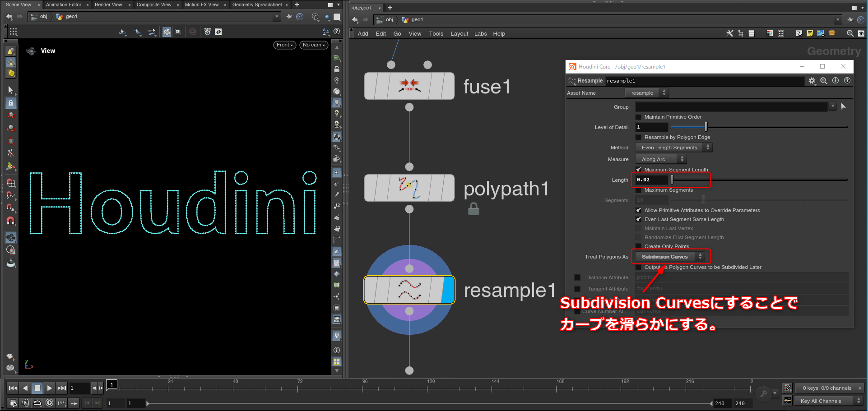Click the pin icon in the scene view path bar
The width and height of the screenshot is (868, 411).
pos(289,17)
